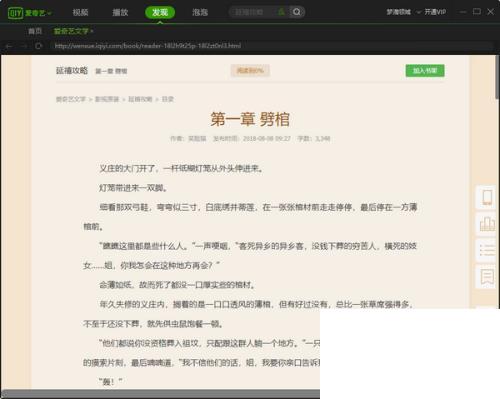Click the paragraph starting 灯笼带进来
This screenshot has height=399, width=500.
133,188
